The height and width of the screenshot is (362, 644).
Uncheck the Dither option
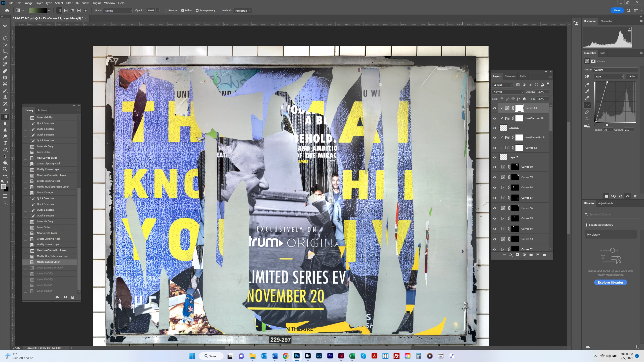tap(183, 11)
